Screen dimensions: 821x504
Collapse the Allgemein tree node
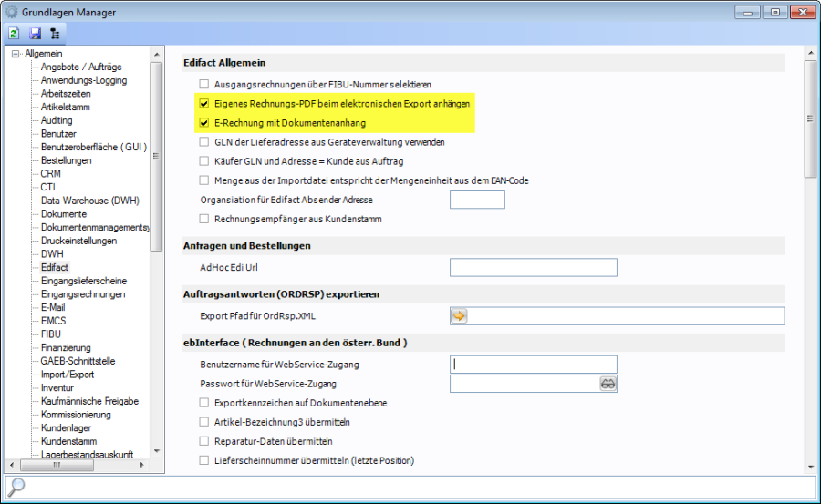tap(15, 55)
